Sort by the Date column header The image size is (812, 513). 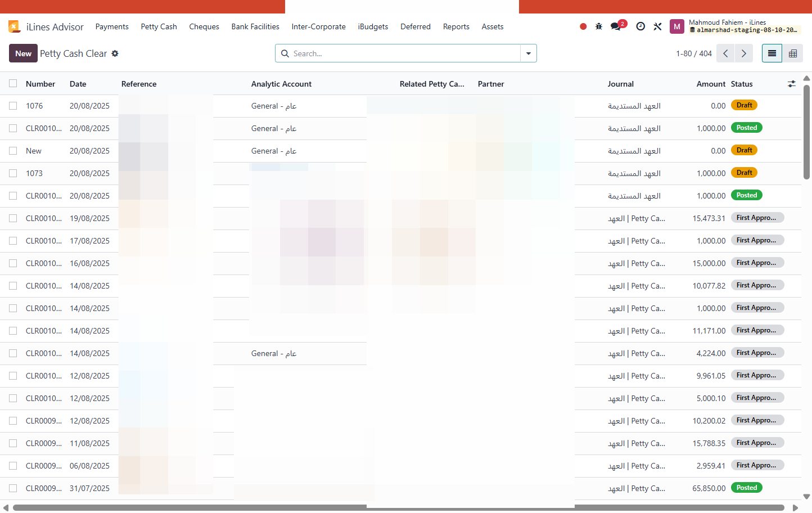[78, 84]
